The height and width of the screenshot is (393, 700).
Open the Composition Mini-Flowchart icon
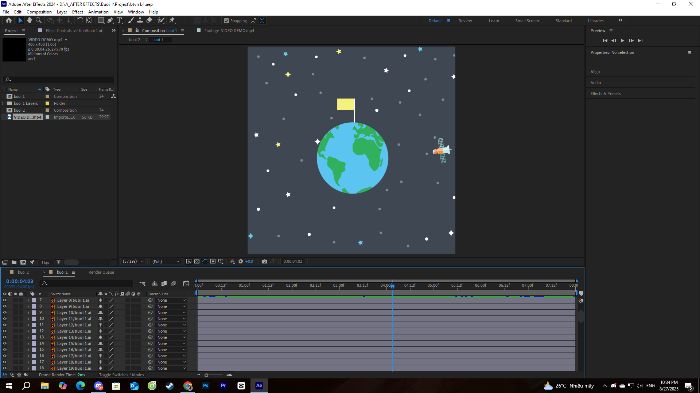pos(142,284)
